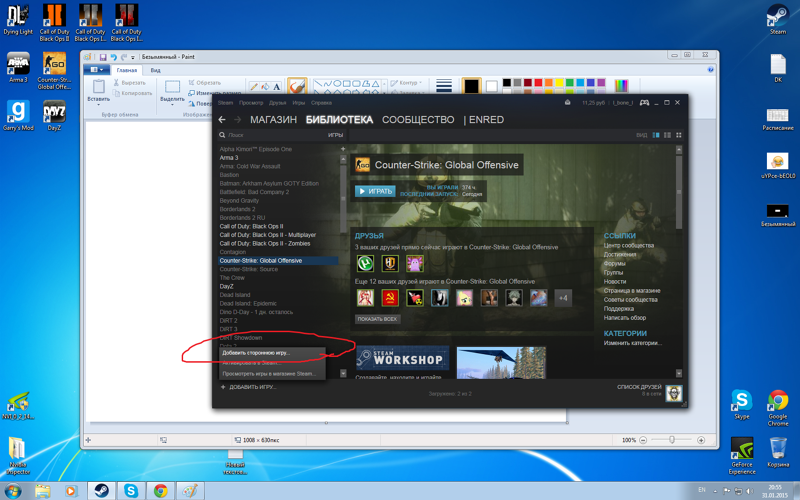The width and height of the screenshot is (800, 500).
Task: Click Paint's Save icon in quick access toolbar
Action: pyautogui.click(x=103, y=57)
